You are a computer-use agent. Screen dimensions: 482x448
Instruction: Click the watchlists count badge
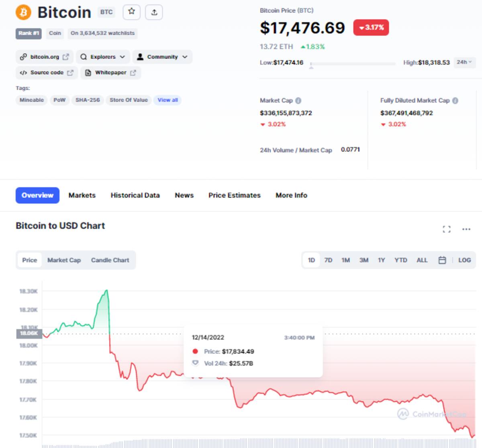(x=102, y=33)
